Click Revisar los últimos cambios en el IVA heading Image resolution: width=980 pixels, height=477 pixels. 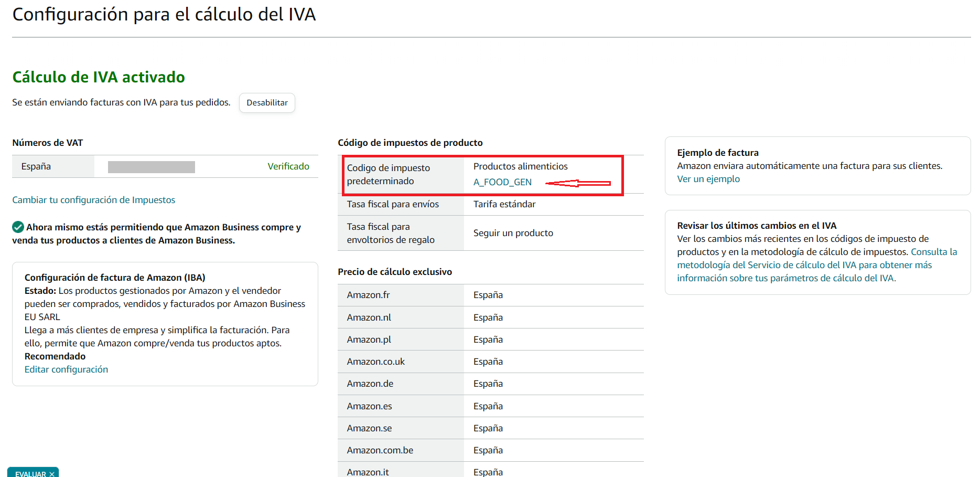tap(757, 226)
